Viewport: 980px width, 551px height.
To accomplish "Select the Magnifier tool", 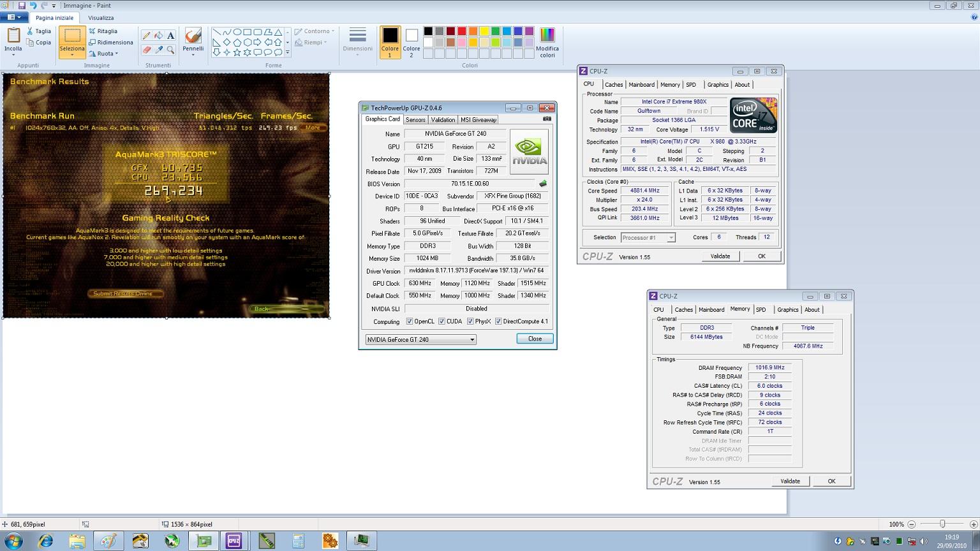I will (170, 50).
